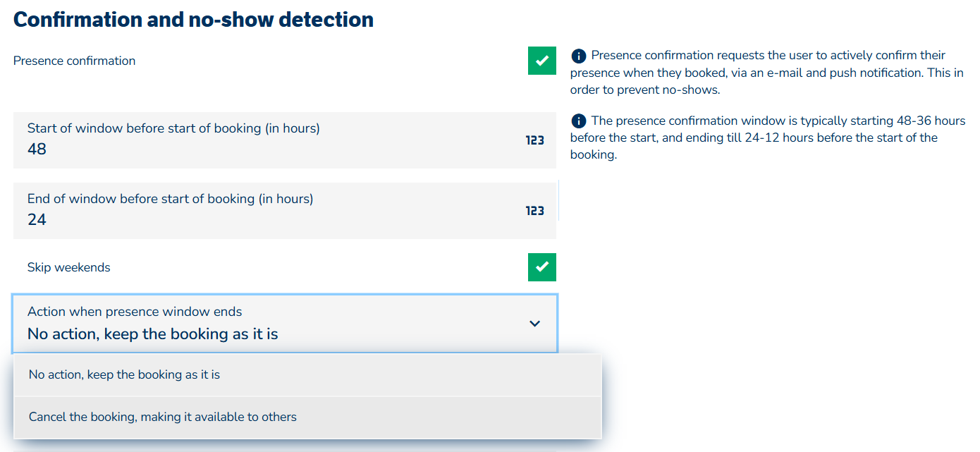The image size is (980, 452).
Task: Click the 'Confirmation and no-show detection' heading
Action: 193,20
